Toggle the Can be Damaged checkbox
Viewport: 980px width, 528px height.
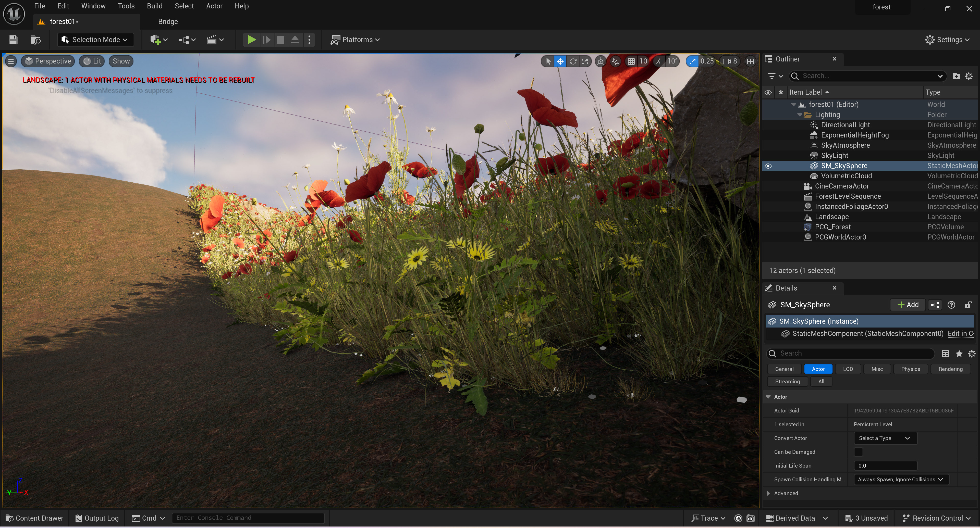click(858, 452)
